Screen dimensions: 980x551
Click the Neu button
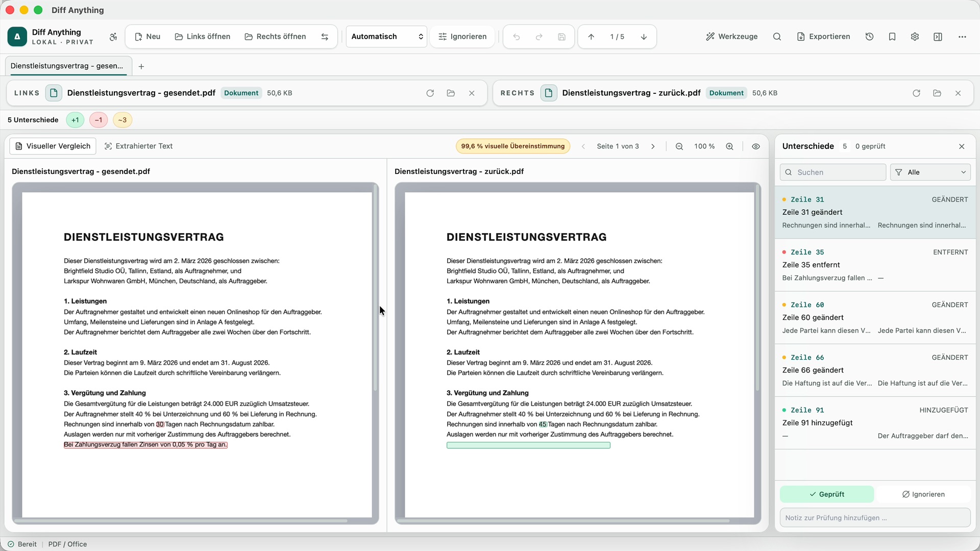coord(148,37)
